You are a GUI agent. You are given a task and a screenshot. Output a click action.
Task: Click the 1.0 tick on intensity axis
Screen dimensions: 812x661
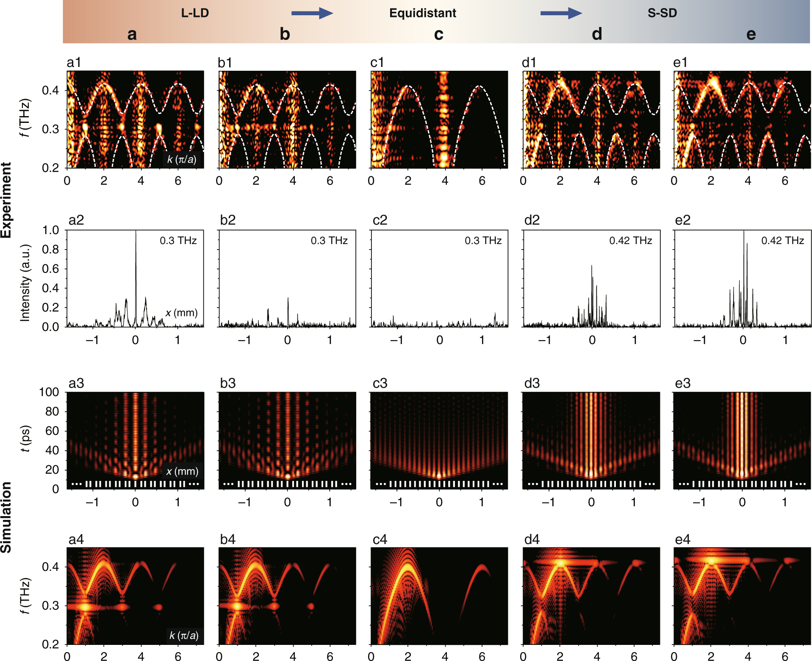pos(50,230)
